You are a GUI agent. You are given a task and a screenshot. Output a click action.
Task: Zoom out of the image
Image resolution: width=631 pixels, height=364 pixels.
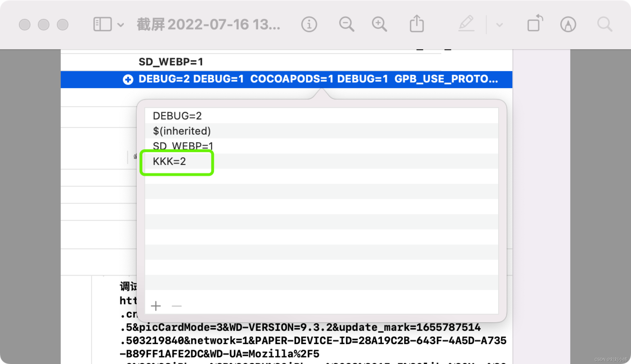(347, 24)
